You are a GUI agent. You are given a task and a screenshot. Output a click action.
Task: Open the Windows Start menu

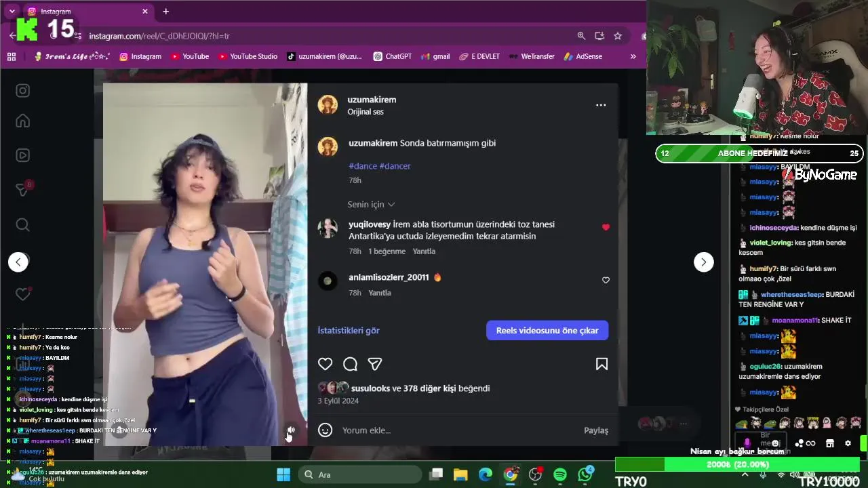click(x=283, y=474)
